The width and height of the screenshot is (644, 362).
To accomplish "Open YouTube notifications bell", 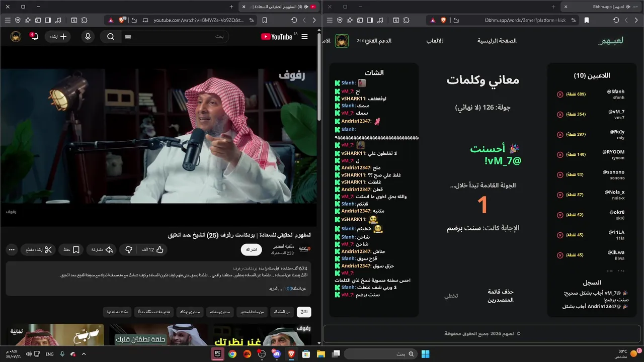I will pyautogui.click(x=34, y=37).
